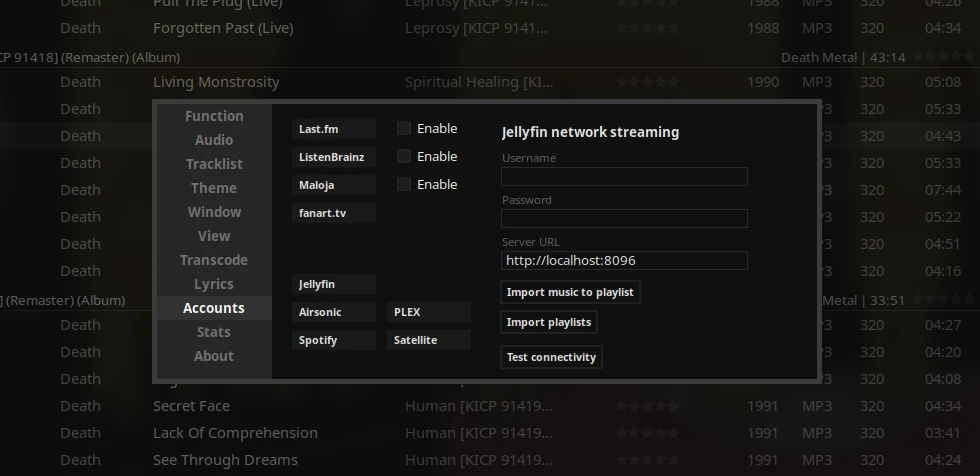Rate Living Monstrosity with stars
The width and height of the screenshot is (980, 476).
tap(647, 82)
